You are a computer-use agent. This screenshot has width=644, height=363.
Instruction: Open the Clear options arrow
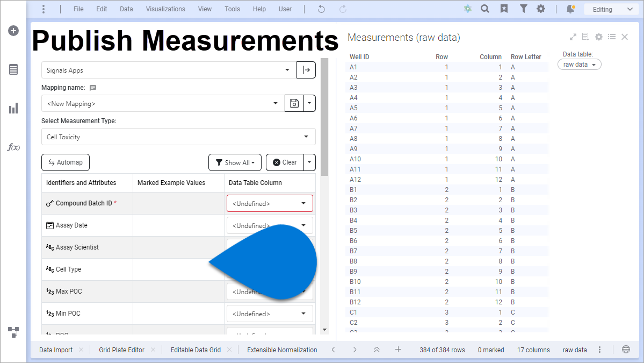(310, 162)
